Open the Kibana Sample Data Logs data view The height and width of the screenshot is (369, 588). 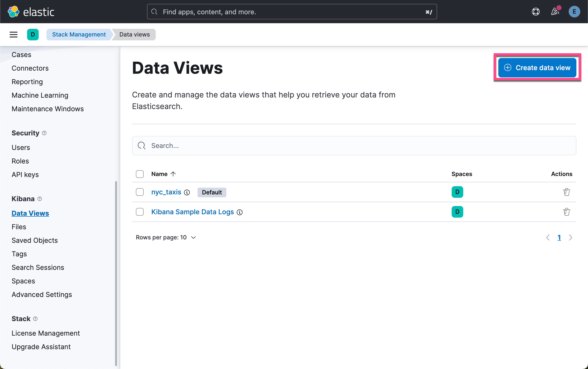192,212
